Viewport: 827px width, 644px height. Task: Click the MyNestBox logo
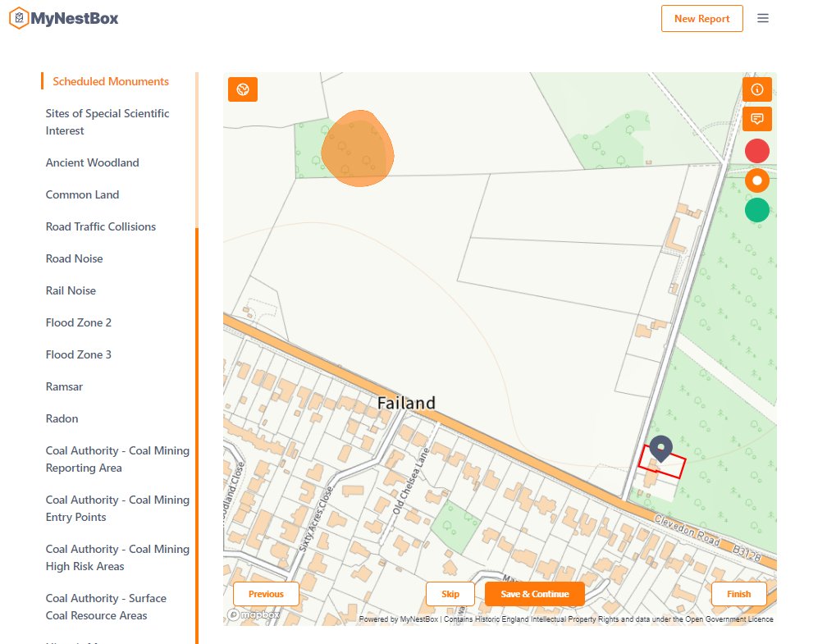64,19
